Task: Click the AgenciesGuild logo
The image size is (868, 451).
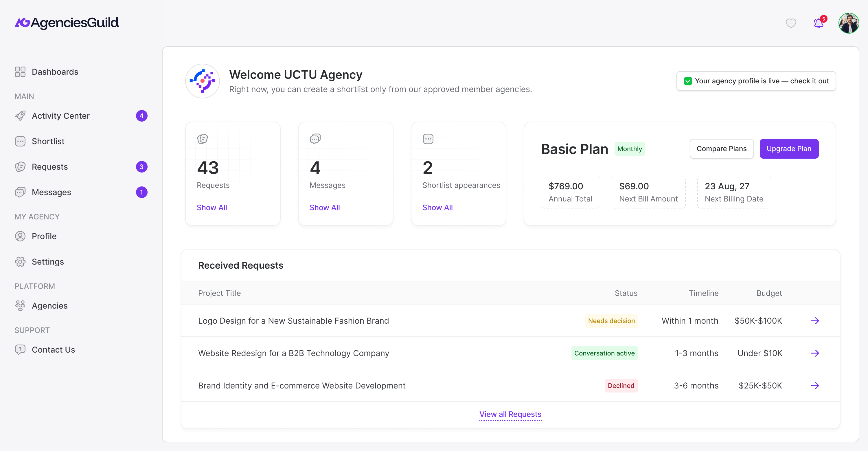Action: coord(66,23)
